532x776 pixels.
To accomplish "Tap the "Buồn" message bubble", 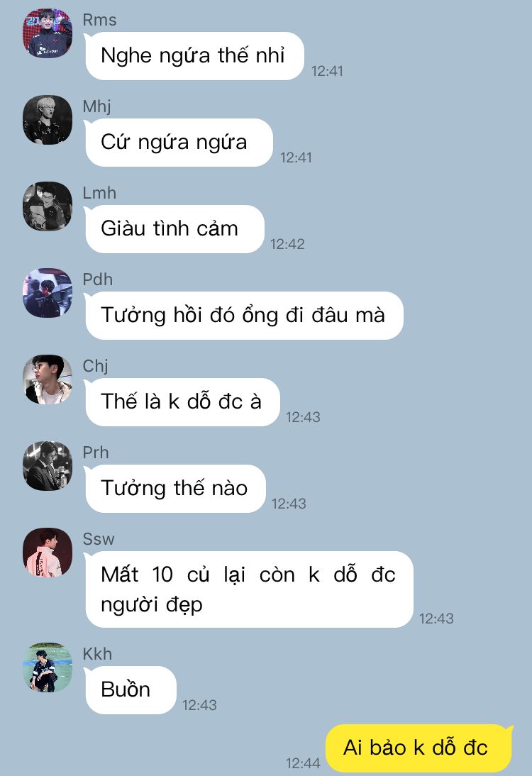I will [130, 690].
